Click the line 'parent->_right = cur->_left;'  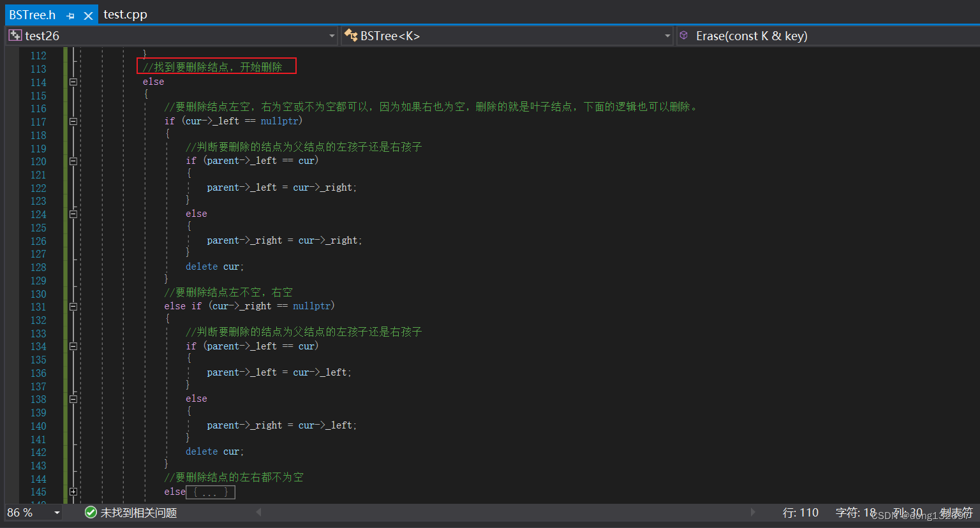coord(282,425)
